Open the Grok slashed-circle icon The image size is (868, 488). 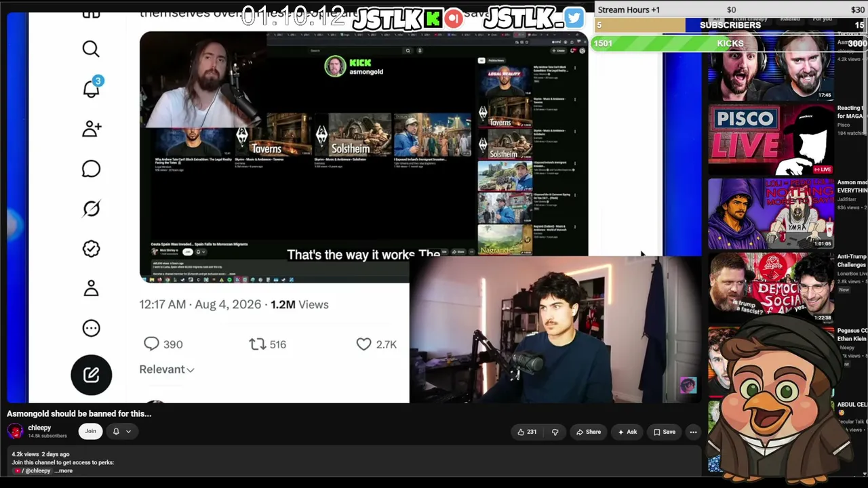coord(91,209)
